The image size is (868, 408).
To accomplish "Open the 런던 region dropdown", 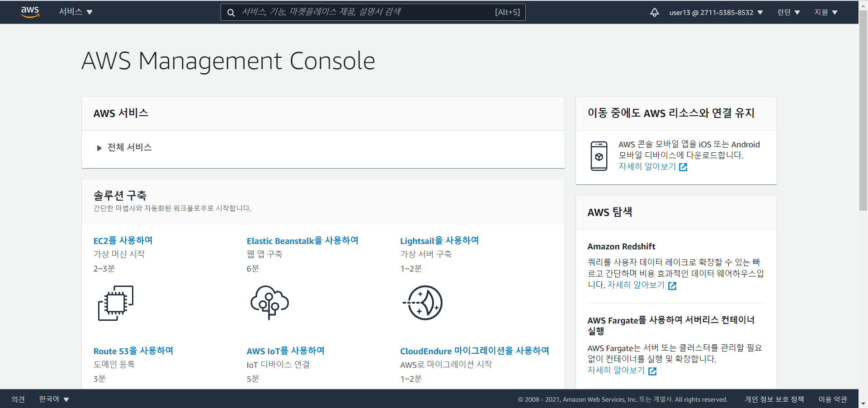I will (788, 13).
